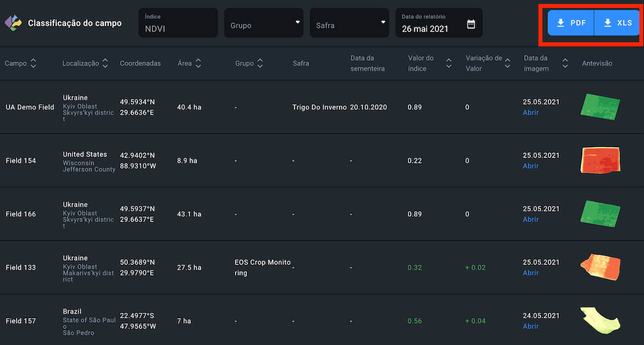The height and width of the screenshot is (345, 644).
Task: Sort by Grupo column arrows
Action: coord(260,63)
